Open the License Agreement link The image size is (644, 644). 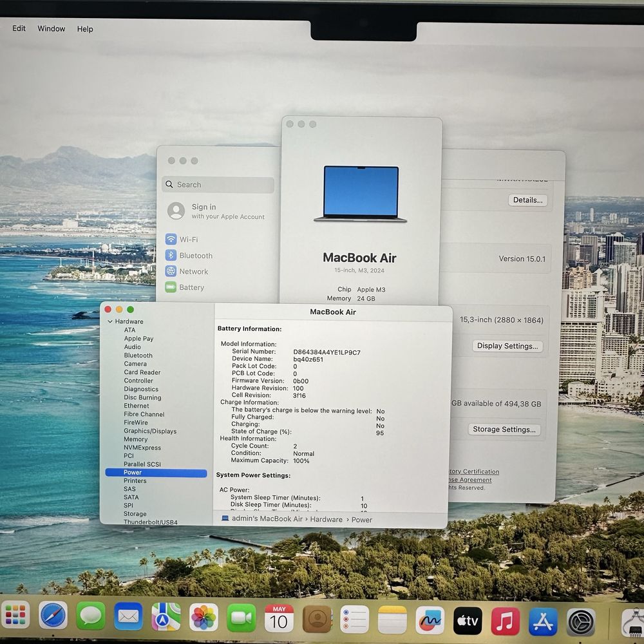(470, 480)
